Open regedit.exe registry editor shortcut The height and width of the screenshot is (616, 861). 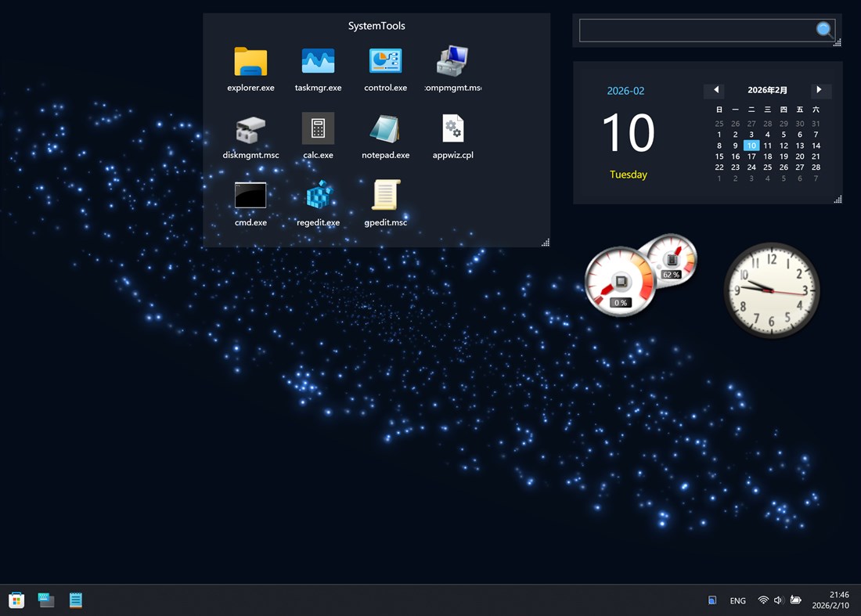tap(318, 197)
